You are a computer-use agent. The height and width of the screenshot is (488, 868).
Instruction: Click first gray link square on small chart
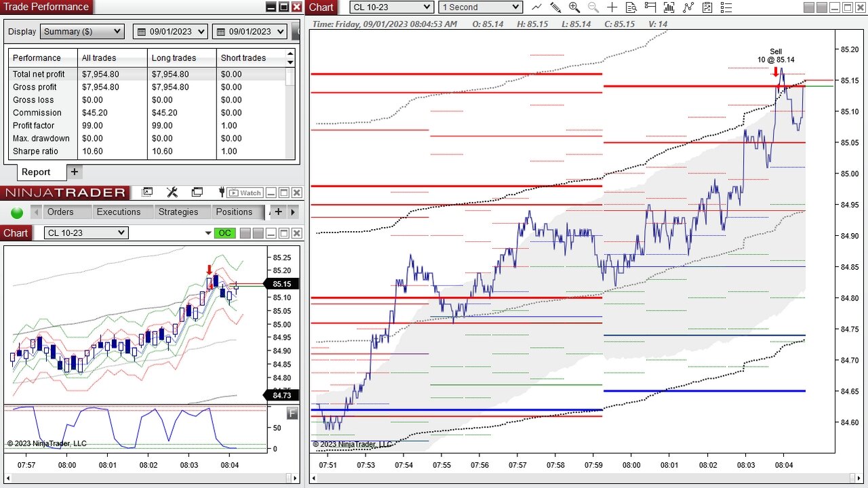[x=245, y=233]
